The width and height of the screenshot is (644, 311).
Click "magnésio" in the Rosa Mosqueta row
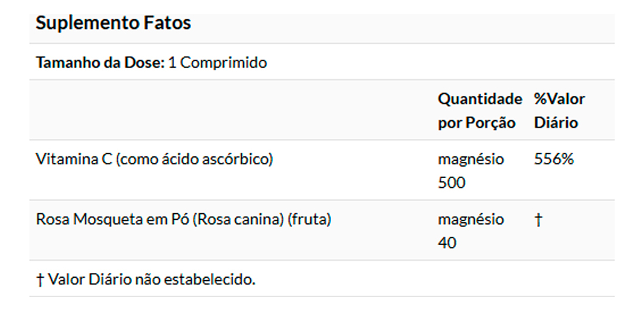click(470, 219)
